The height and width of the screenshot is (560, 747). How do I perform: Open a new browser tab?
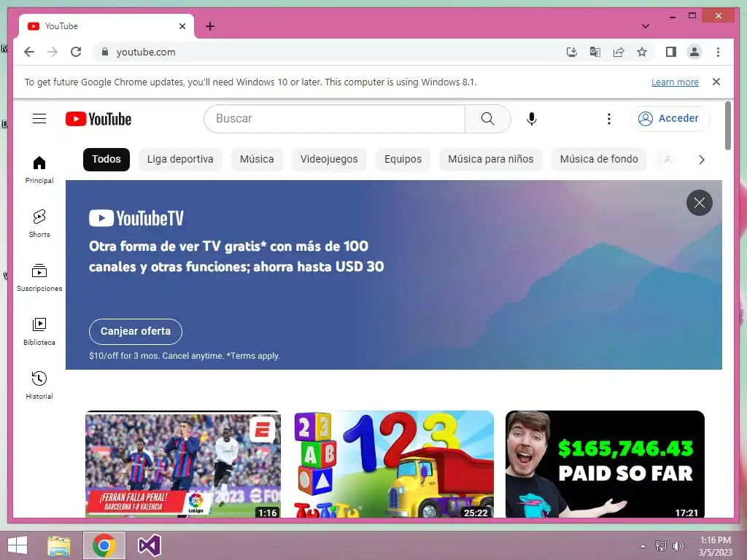(210, 26)
